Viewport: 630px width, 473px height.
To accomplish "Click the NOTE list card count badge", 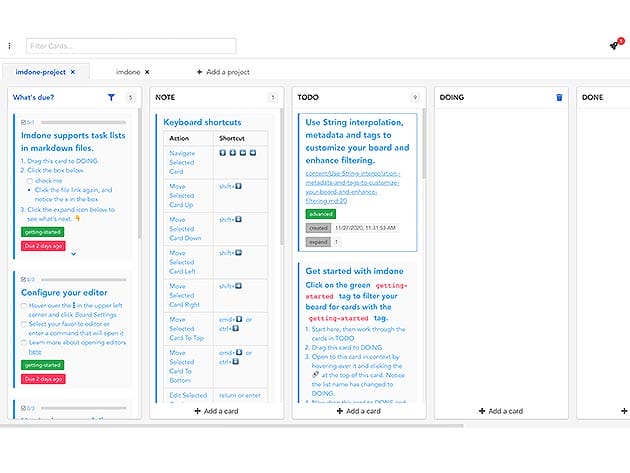I will pyautogui.click(x=272, y=98).
